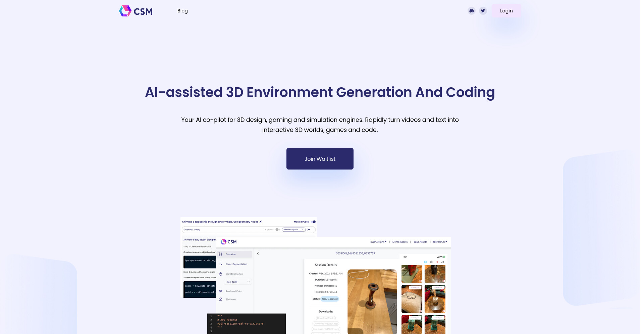644x334 pixels.
Task: Click the Login button
Action: click(x=506, y=11)
